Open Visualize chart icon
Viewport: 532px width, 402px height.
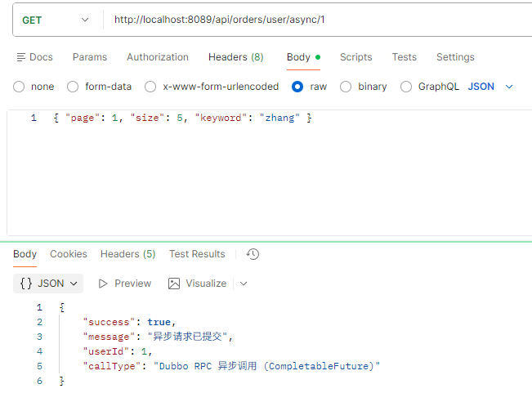click(174, 284)
